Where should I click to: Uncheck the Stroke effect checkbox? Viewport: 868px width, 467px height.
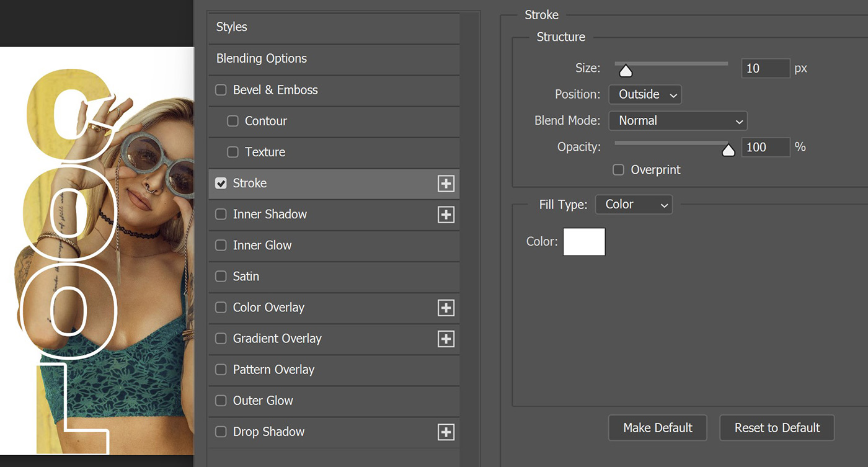221,184
